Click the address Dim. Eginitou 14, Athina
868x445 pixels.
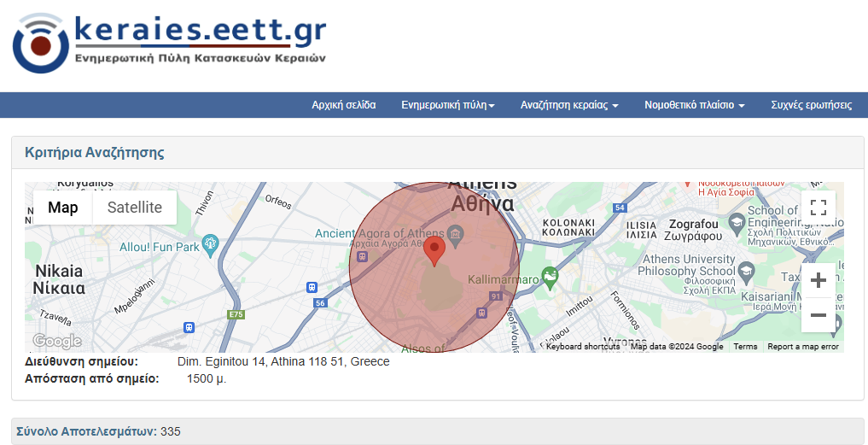click(x=283, y=361)
